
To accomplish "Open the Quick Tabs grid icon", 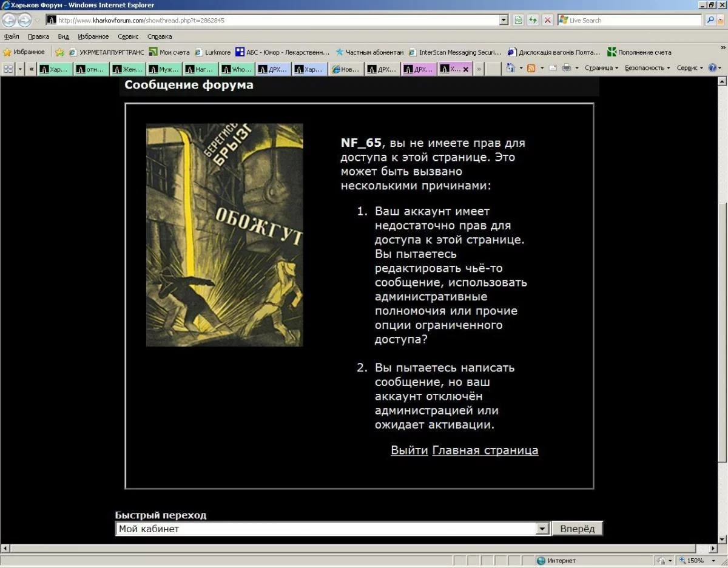I will [x=8, y=69].
